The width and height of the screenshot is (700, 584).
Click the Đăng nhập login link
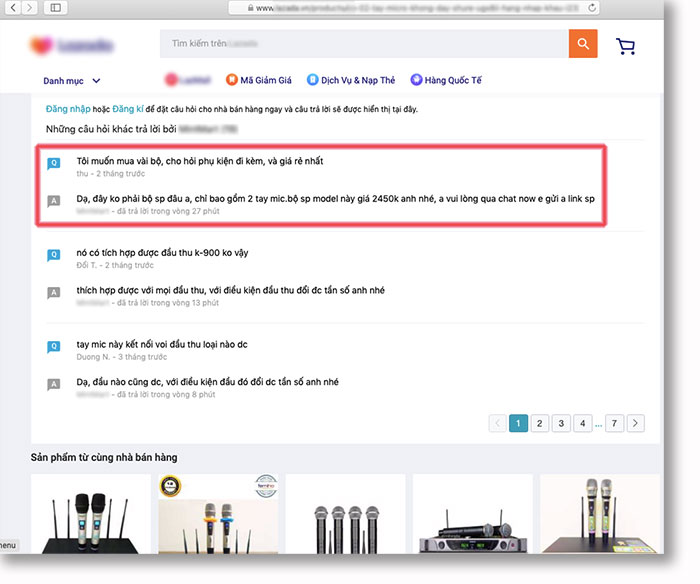click(68, 109)
